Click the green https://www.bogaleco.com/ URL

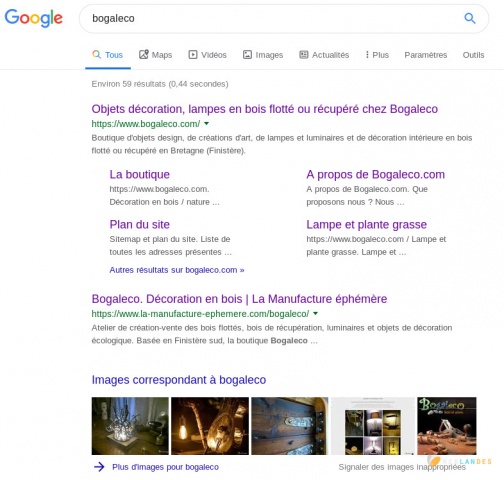point(146,124)
